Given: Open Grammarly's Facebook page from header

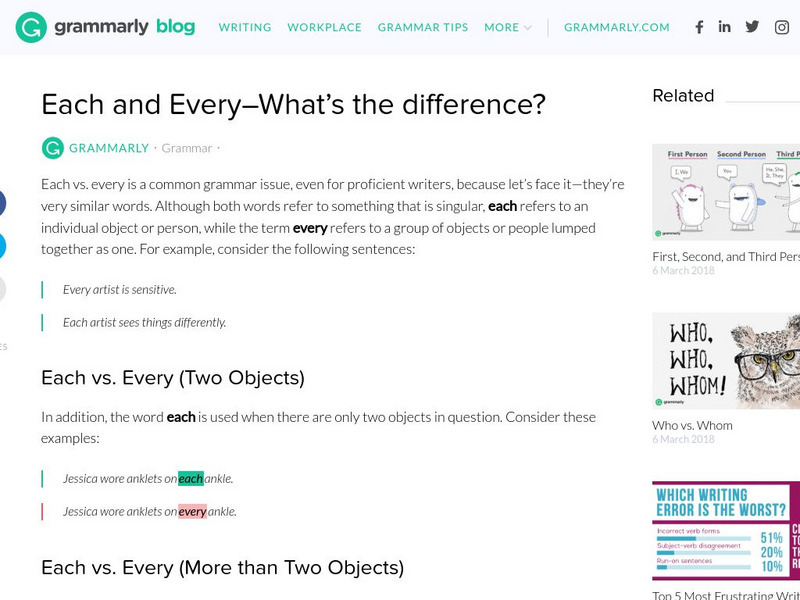Looking at the screenshot, I should pos(700,27).
